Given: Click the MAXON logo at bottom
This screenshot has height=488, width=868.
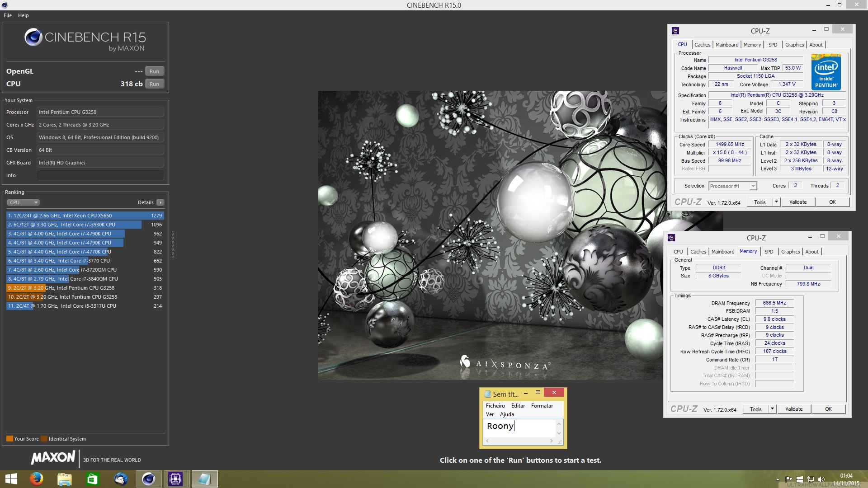Looking at the screenshot, I should [53, 458].
